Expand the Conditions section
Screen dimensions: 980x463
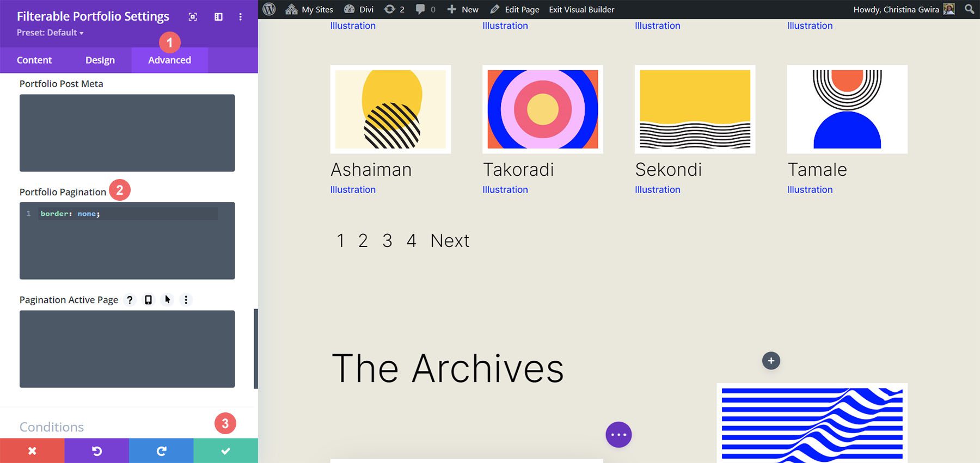pyautogui.click(x=52, y=427)
